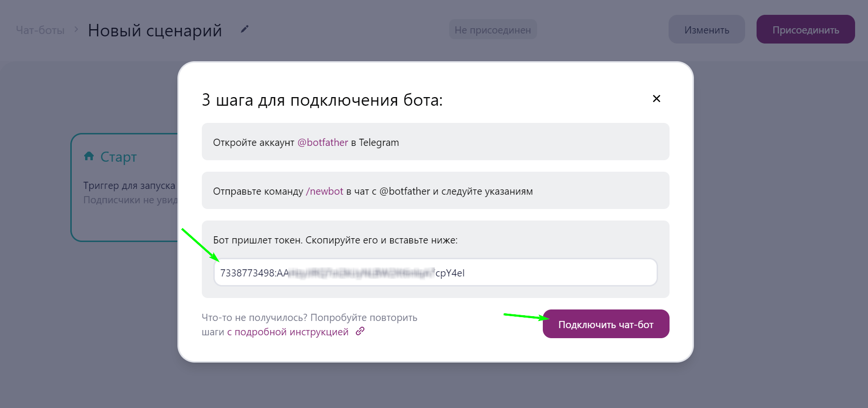Image resolution: width=868 pixels, height=408 pixels.
Task: Click the bot token input field
Action: 435,273
